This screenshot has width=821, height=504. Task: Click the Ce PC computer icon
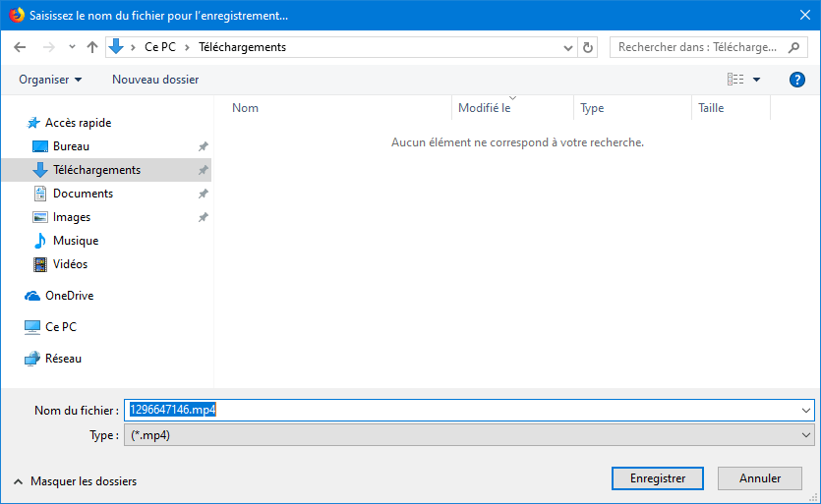pos(32,327)
